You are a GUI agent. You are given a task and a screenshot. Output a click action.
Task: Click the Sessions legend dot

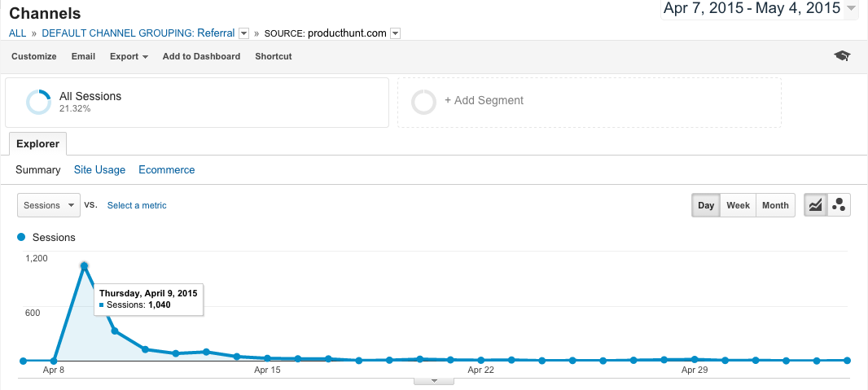coord(22,237)
